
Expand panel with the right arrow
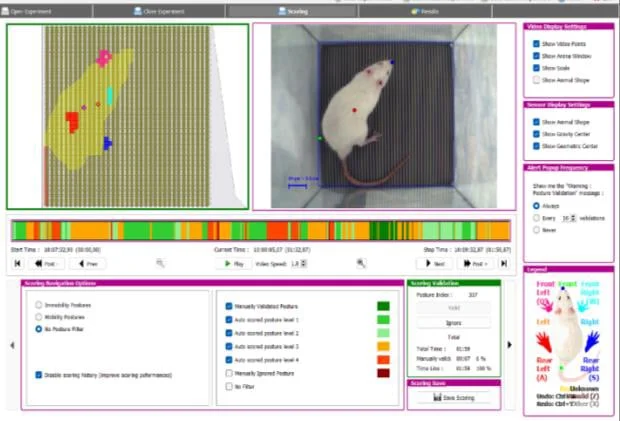(x=509, y=345)
